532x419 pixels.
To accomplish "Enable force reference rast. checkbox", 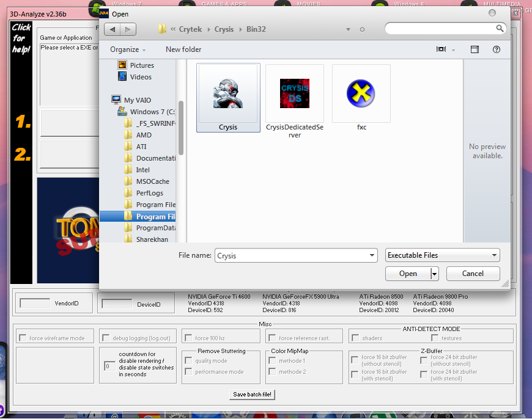I will (x=272, y=338).
